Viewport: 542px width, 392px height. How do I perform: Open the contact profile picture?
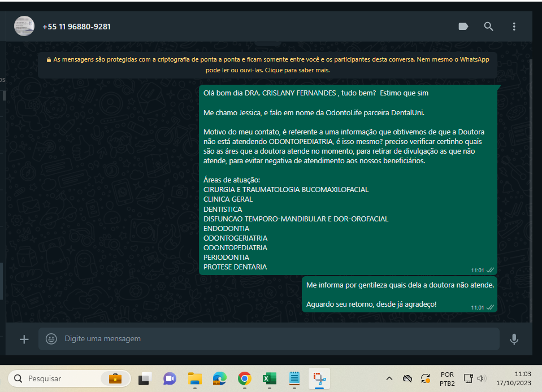click(24, 26)
